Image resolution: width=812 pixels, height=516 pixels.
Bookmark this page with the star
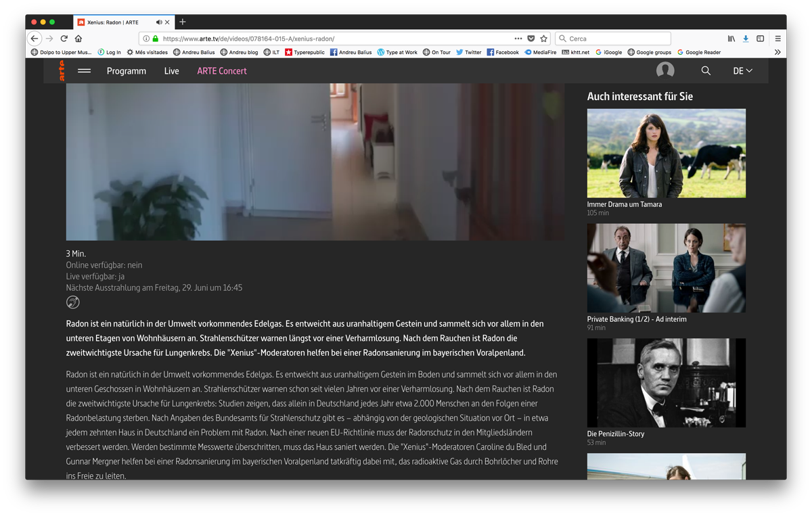[543, 39]
